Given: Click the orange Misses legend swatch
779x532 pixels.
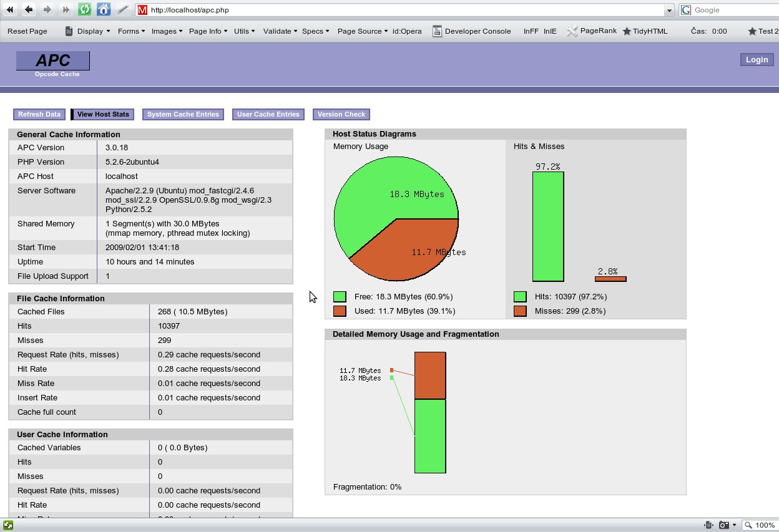Looking at the screenshot, I should click(520, 311).
